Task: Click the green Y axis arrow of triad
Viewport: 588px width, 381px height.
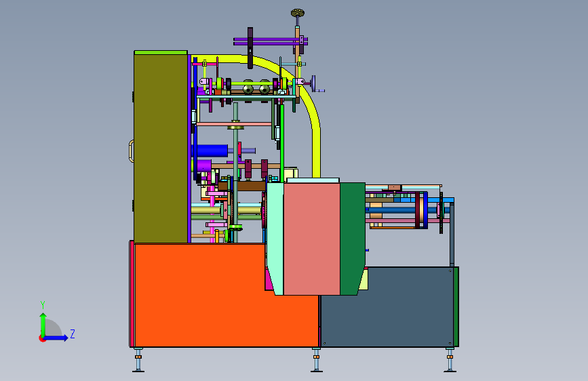Action: [43, 324]
